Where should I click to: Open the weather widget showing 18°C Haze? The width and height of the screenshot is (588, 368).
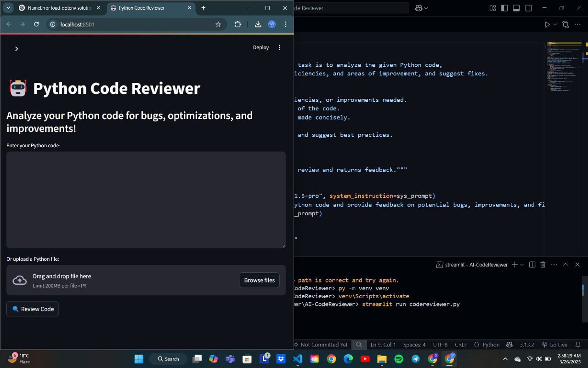[19, 359]
